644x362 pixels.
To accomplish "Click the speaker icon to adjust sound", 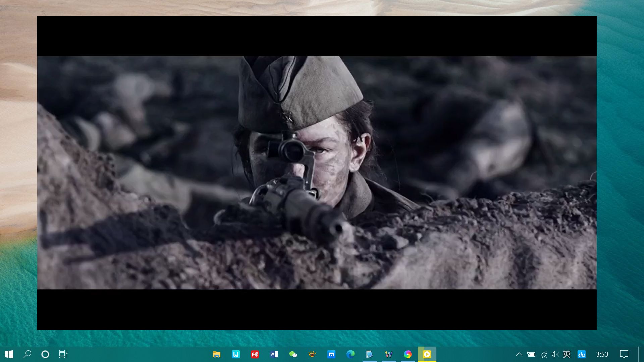I will coord(555,354).
